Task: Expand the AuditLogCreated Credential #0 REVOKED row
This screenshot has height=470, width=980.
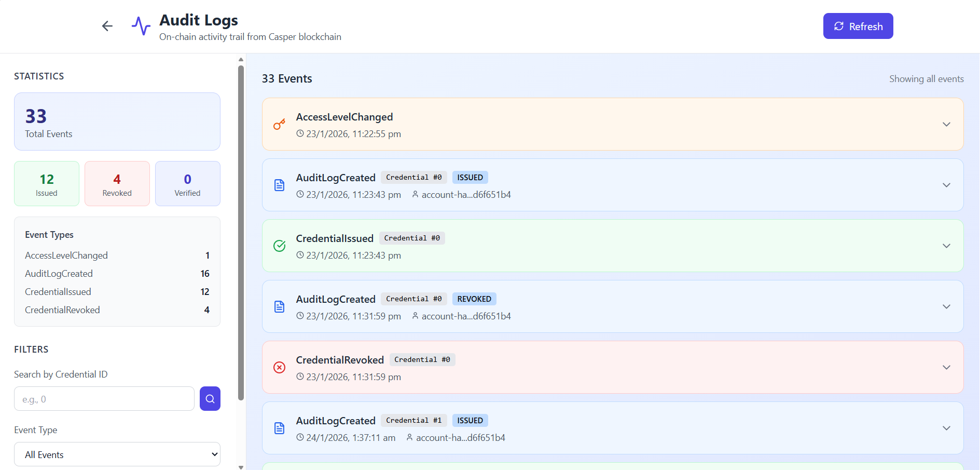Action: coord(946,307)
